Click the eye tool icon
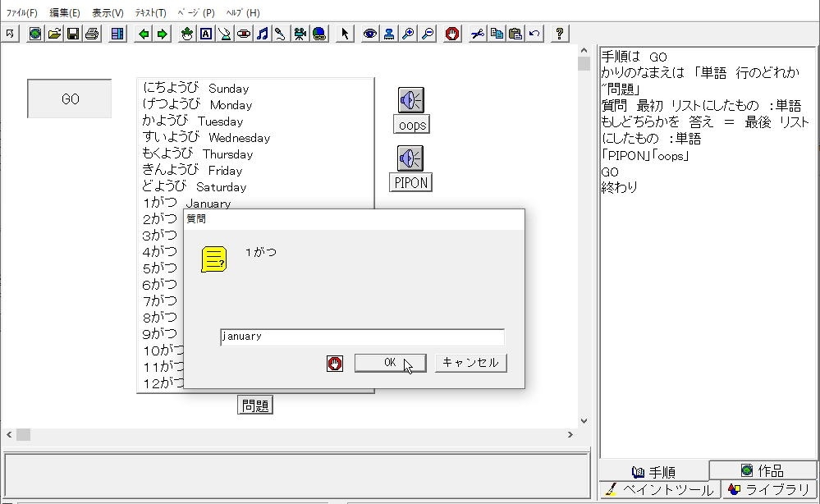 click(370, 34)
